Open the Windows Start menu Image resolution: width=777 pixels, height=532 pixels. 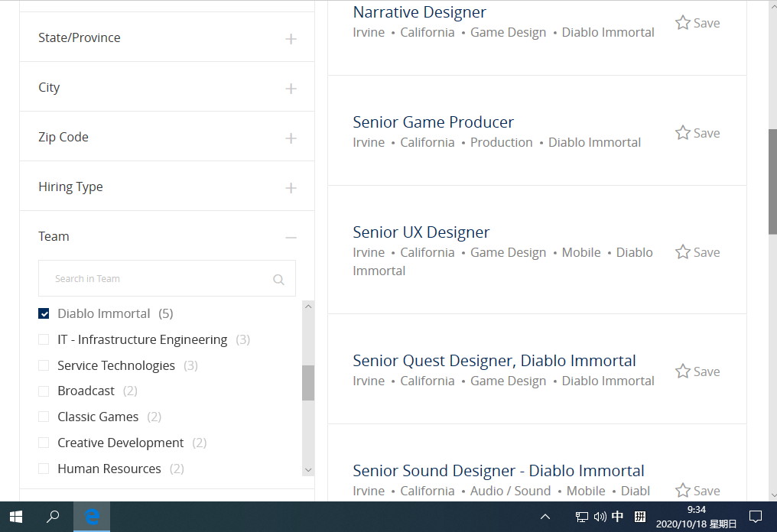tap(16, 517)
